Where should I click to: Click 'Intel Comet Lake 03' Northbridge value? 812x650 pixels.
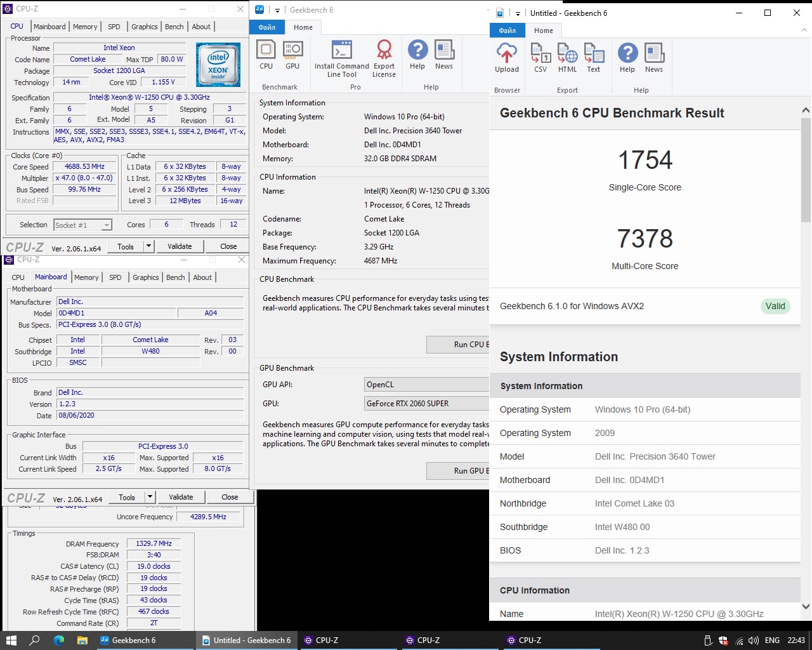[634, 503]
